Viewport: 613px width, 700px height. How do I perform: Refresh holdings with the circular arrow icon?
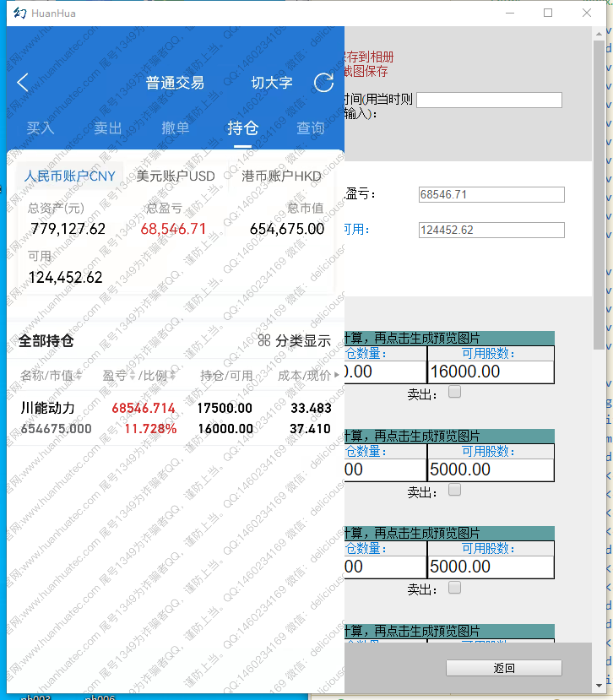point(323,83)
